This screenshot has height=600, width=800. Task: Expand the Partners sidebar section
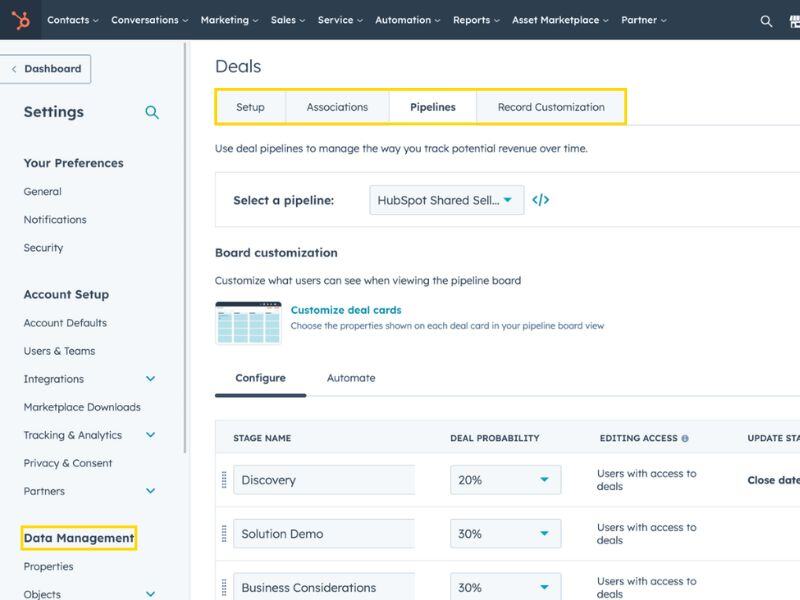point(150,491)
